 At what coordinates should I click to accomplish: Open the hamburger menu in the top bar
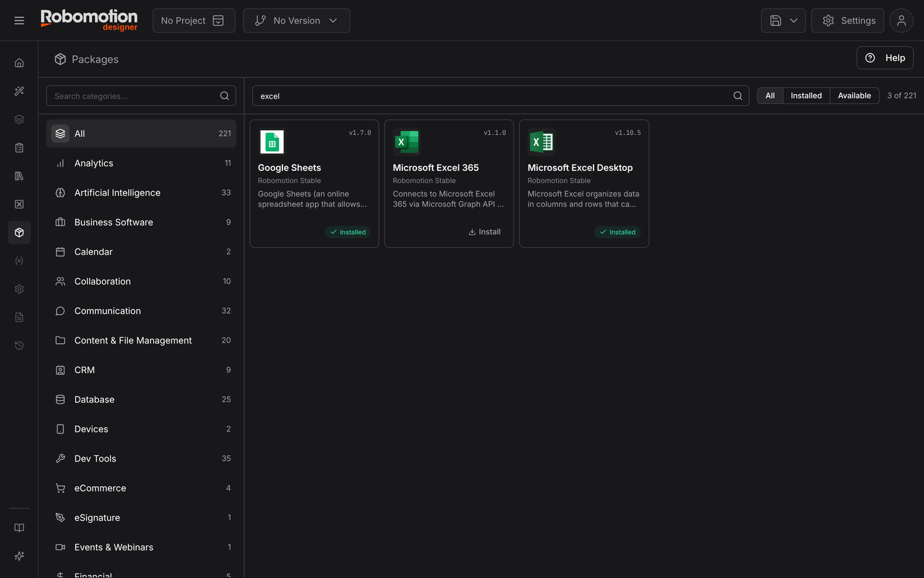click(x=19, y=21)
